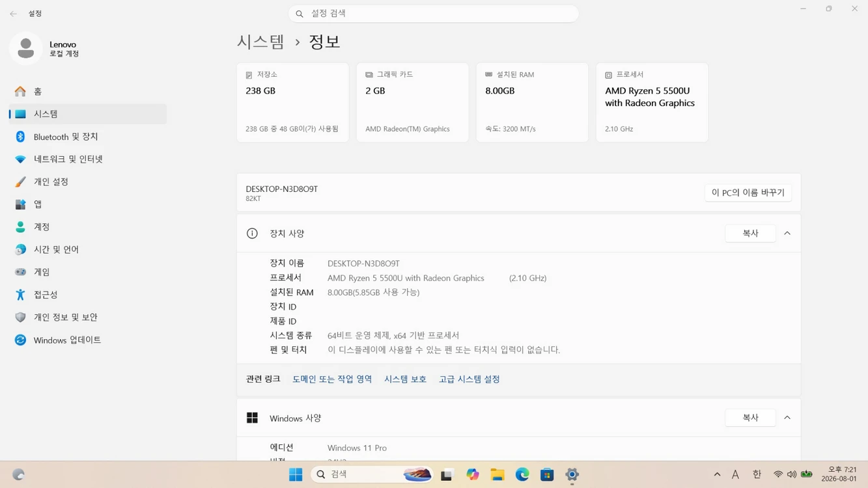Open Windows 업데이트 page
Image resolution: width=868 pixels, height=488 pixels.
tap(88, 340)
